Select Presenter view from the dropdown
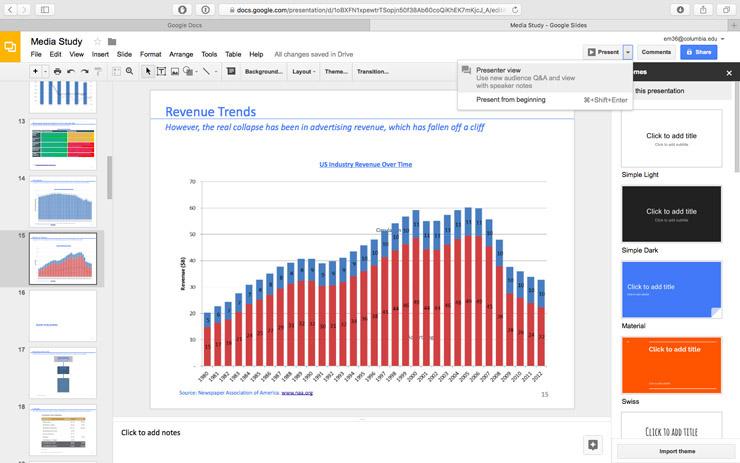Viewport: 740px width, 463px height. pyautogui.click(x=498, y=70)
